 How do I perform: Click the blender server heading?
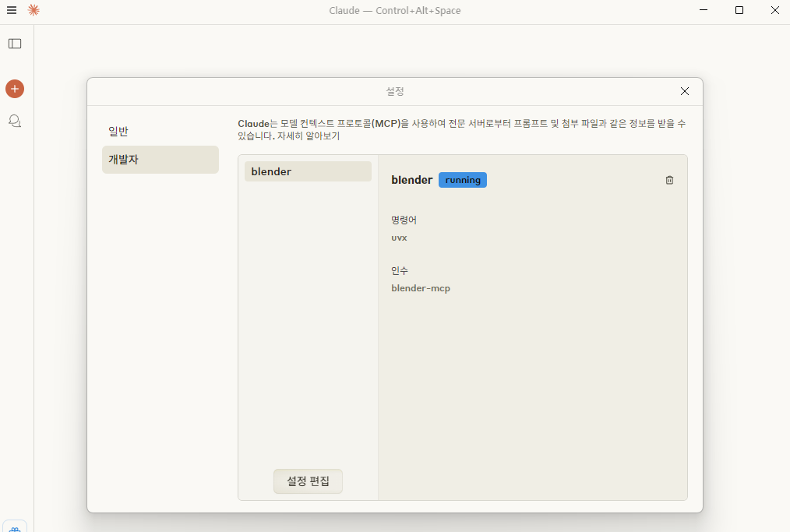tap(411, 180)
